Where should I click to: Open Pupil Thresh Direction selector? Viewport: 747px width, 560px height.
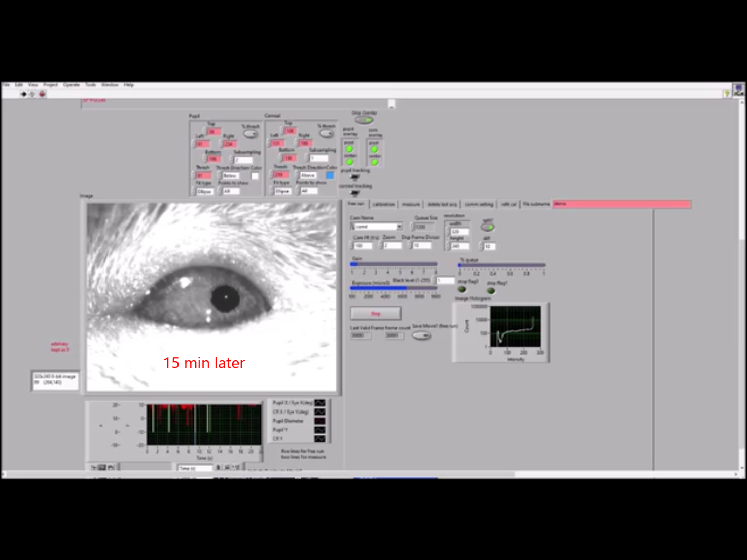[231, 176]
